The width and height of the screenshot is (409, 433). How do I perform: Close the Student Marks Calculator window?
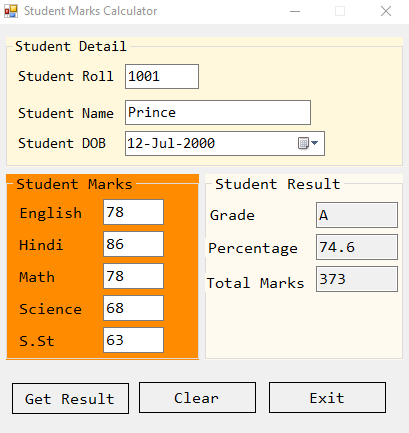[x=386, y=11]
